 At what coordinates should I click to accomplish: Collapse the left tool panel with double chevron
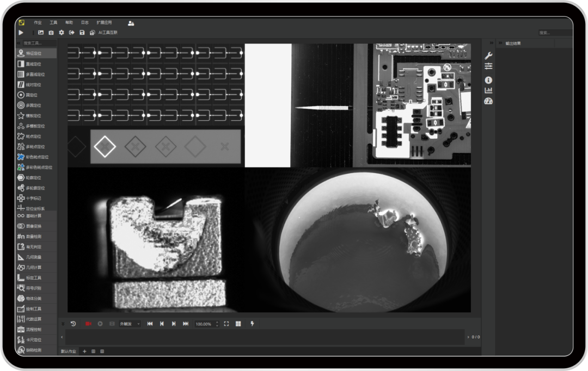19,43
